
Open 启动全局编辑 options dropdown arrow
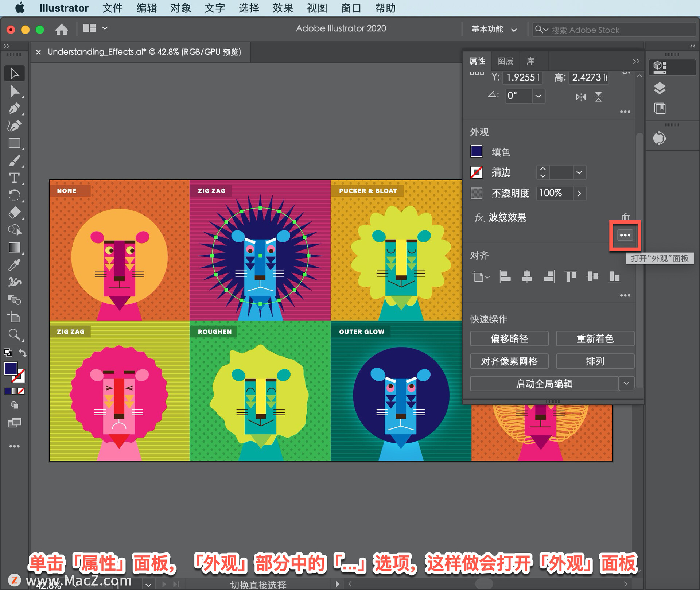pos(626,384)
